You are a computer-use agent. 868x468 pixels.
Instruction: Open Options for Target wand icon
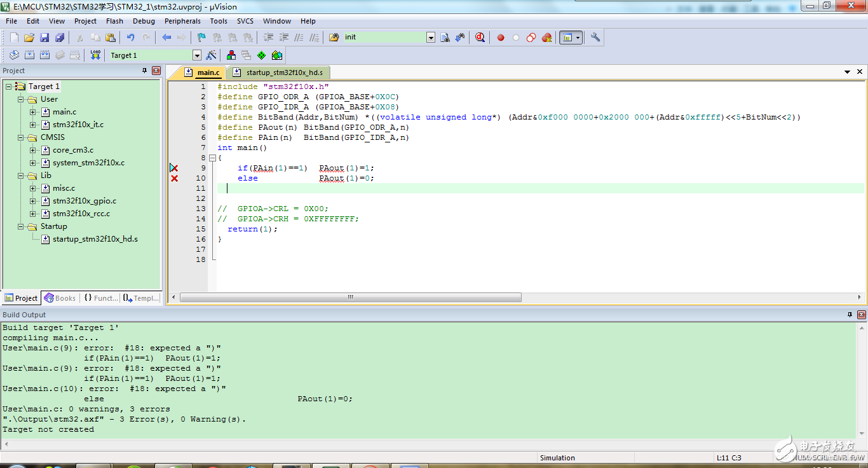212,55
